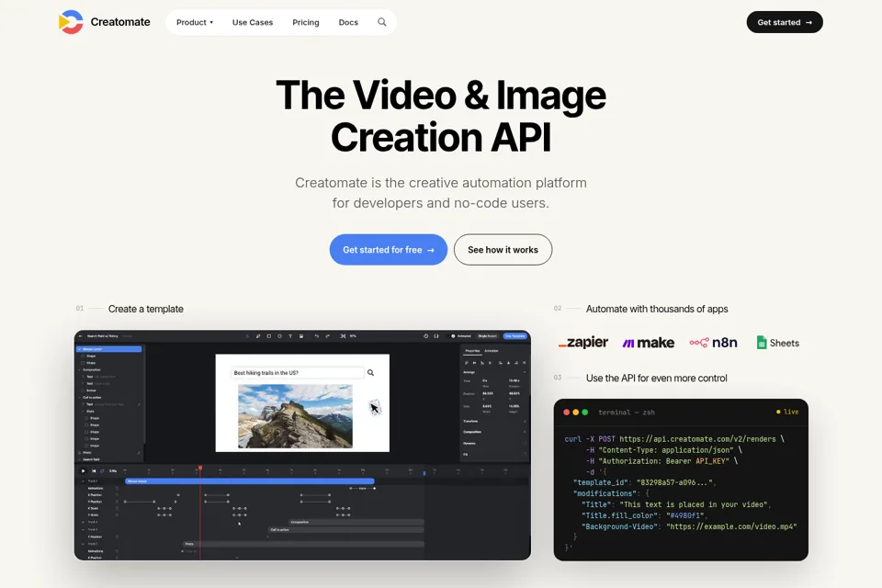Click the 'Best hiking trails in the US?' field
The height and width of the screenshot is (588, 882).
tap(298, 372)
